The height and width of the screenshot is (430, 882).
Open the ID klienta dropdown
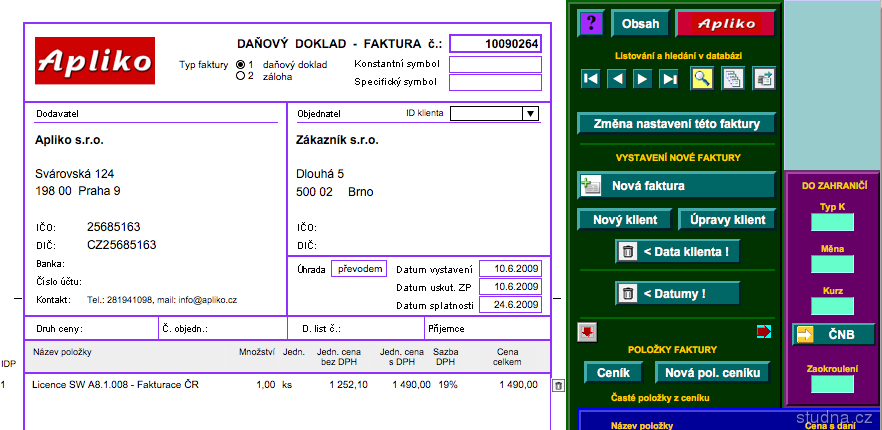pyautogui.click(x=530, y=114)
